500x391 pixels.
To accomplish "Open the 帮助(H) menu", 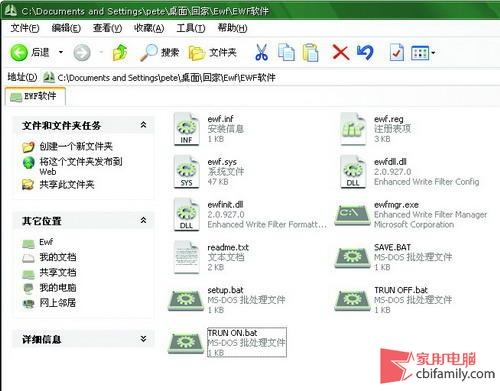I will coord(232,28).
